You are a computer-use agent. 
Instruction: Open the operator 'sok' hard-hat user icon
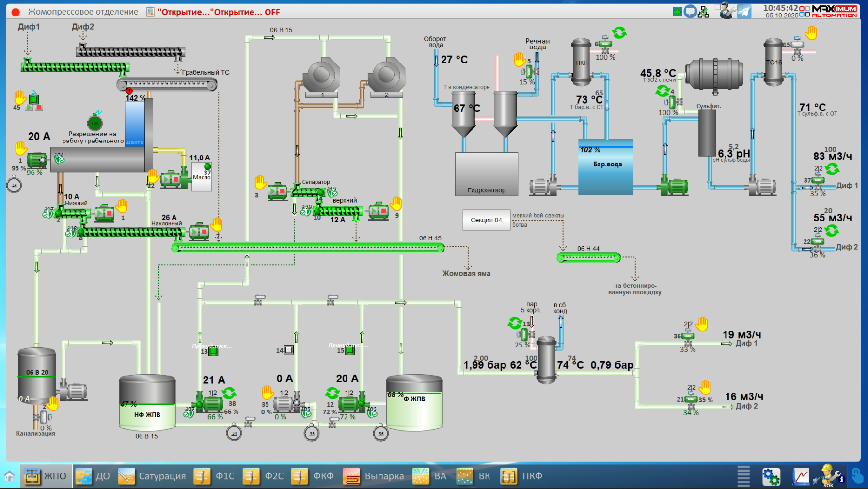coord(828,475)
